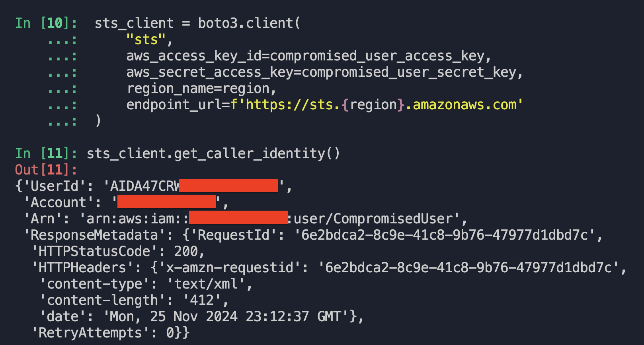Image resolution: width=644 pixels, height=345 pixels.
Task: Click the redacted red block after UserId
Action: [228, 186]
